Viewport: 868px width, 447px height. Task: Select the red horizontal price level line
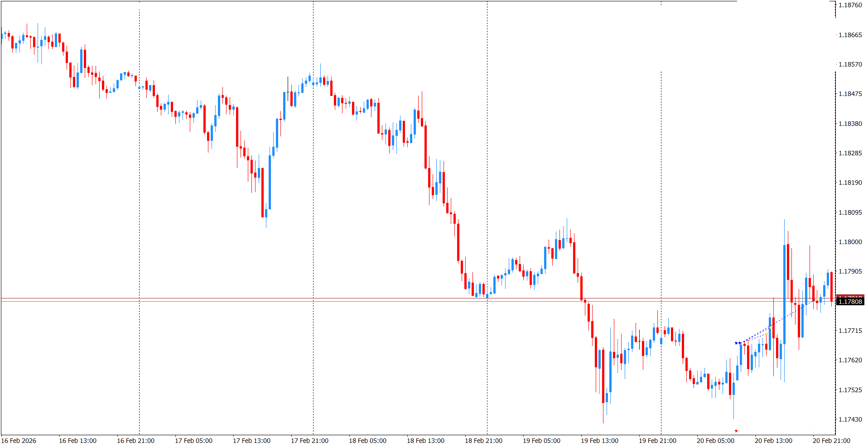click(418, 298)
